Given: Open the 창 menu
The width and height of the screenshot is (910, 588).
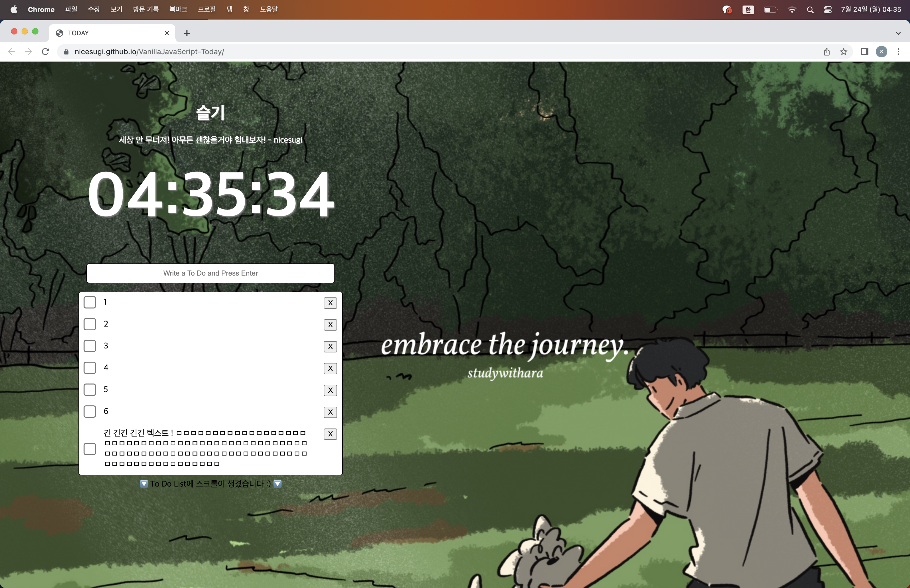Looking at the screenshot, I should 246,9.
